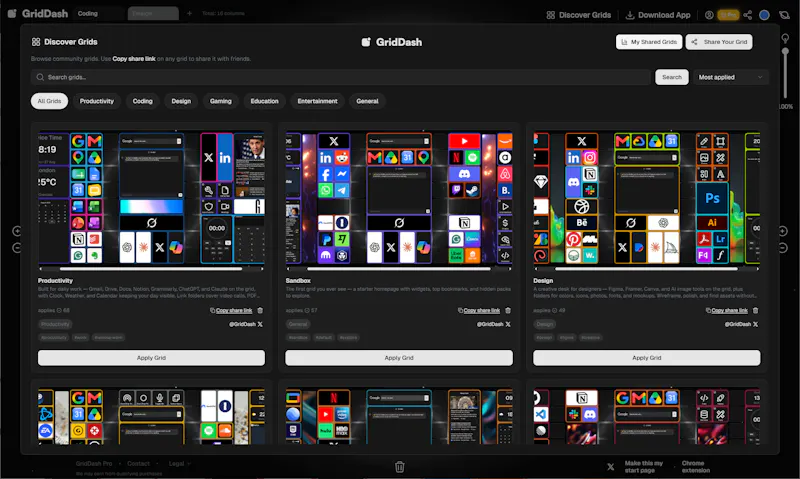Expand the Legal dropdown in footer

[180, 463]
